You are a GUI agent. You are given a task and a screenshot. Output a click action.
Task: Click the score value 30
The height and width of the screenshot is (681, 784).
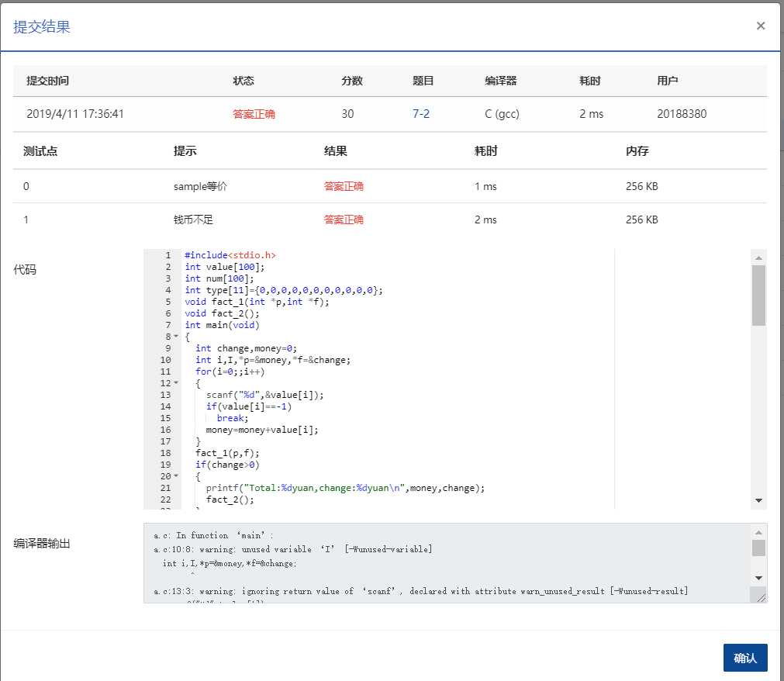pyautogui.click(x=347, y=114)
